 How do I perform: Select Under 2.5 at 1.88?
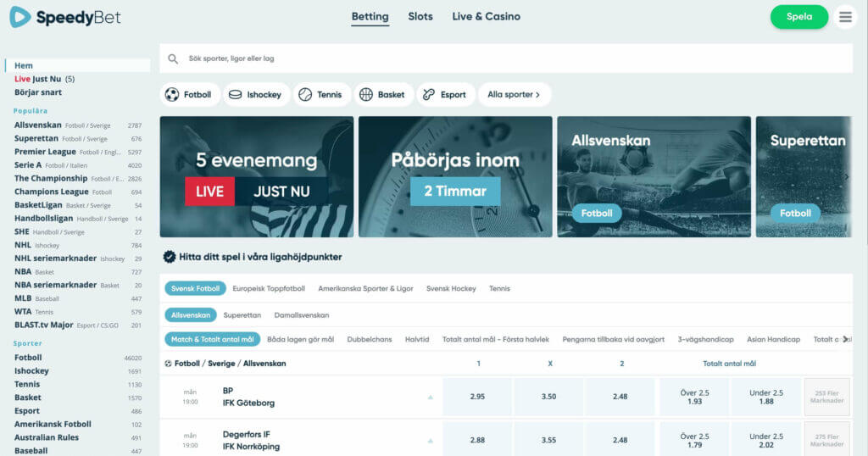tap(766, 397)
